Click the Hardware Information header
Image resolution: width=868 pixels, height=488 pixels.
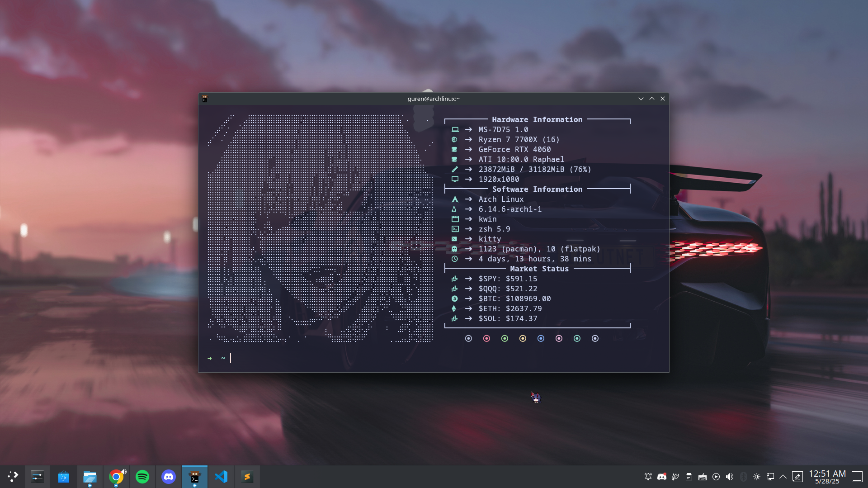point(537,119)
